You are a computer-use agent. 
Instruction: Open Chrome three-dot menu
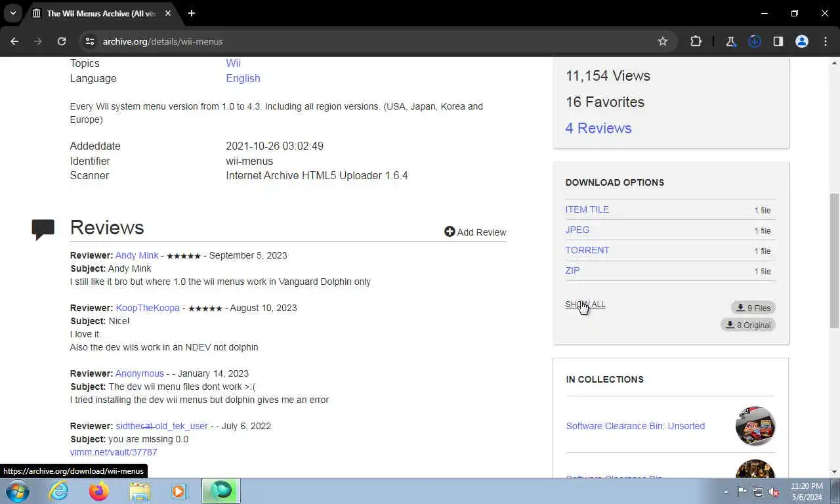pos(826,41)
